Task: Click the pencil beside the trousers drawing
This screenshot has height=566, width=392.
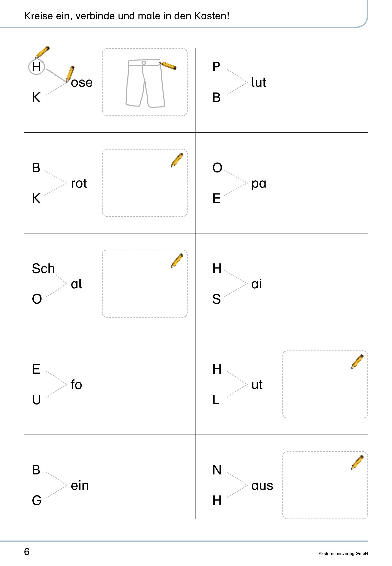Action: click(168, 66)
